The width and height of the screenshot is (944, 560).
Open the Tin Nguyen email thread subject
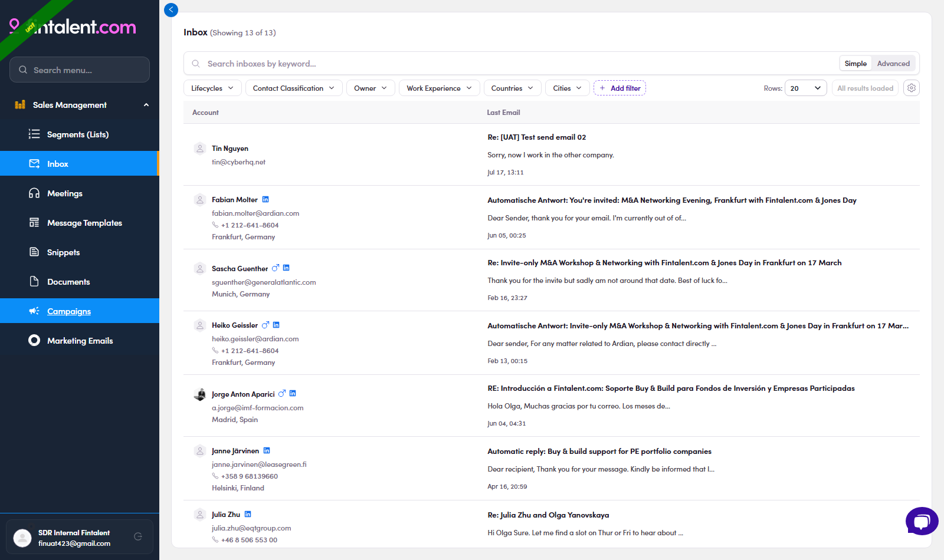pos(537,137)
